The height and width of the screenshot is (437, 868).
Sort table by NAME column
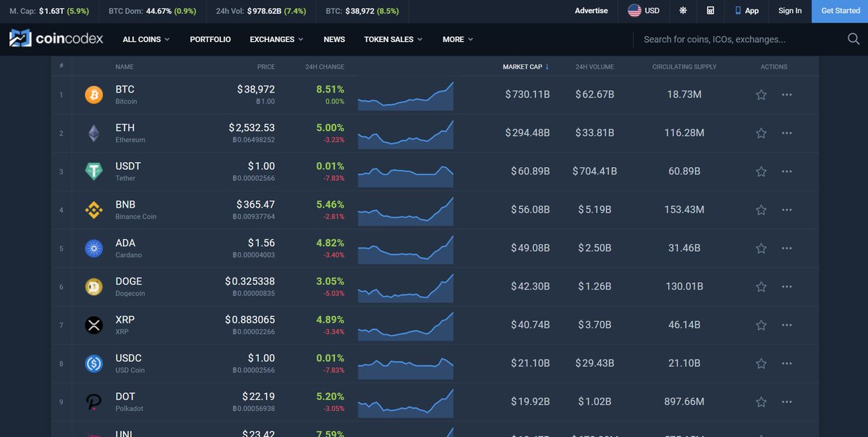124,67
